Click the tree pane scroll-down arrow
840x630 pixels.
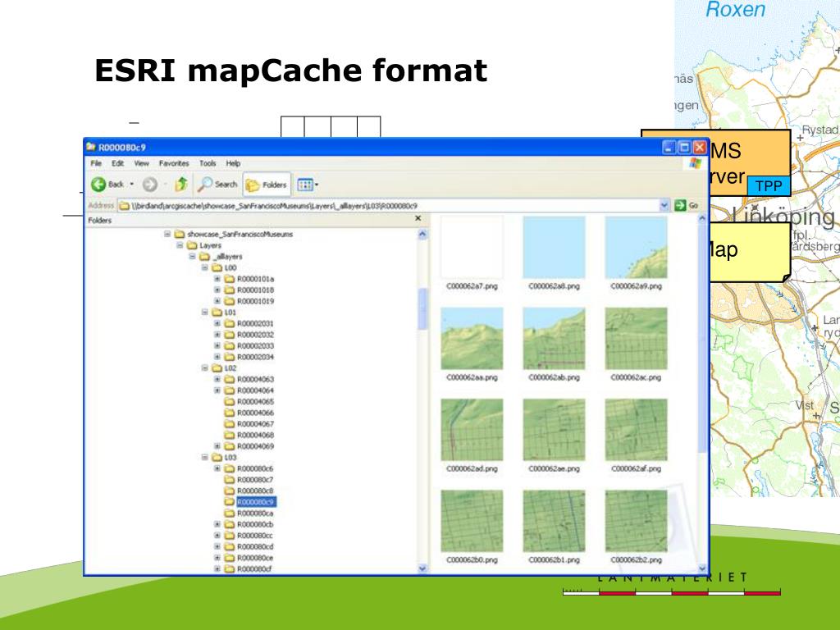422,568
